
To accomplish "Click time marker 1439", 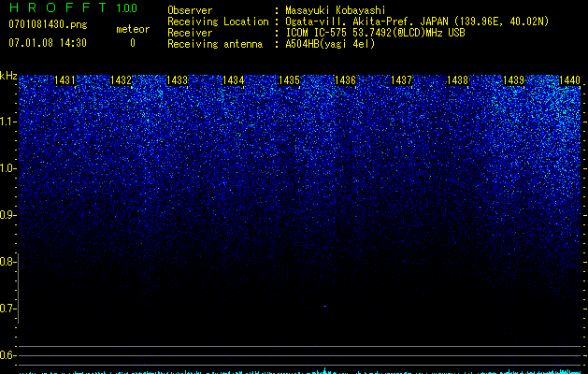I will point(513,80).
